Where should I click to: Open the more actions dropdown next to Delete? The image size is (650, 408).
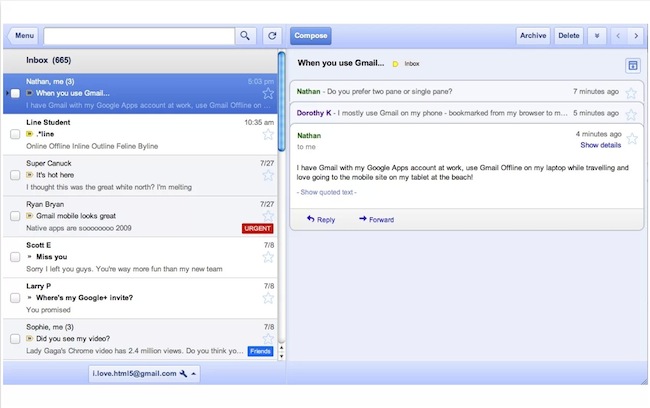point(597,36)
